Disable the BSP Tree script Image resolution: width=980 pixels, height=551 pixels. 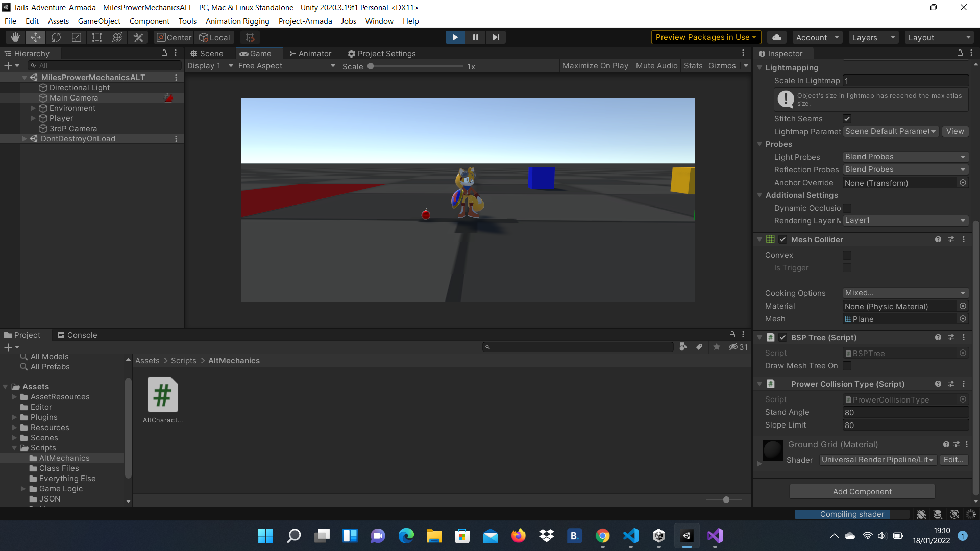(783, 337)
